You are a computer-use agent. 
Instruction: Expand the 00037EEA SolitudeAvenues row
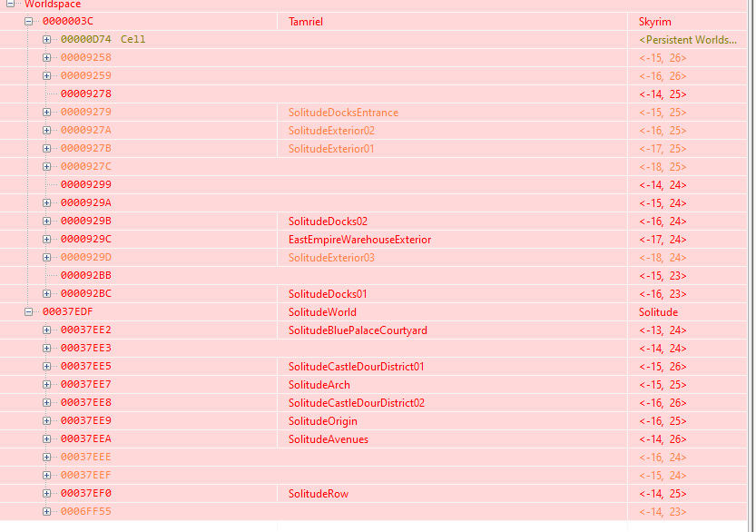(x=47, y=438)
